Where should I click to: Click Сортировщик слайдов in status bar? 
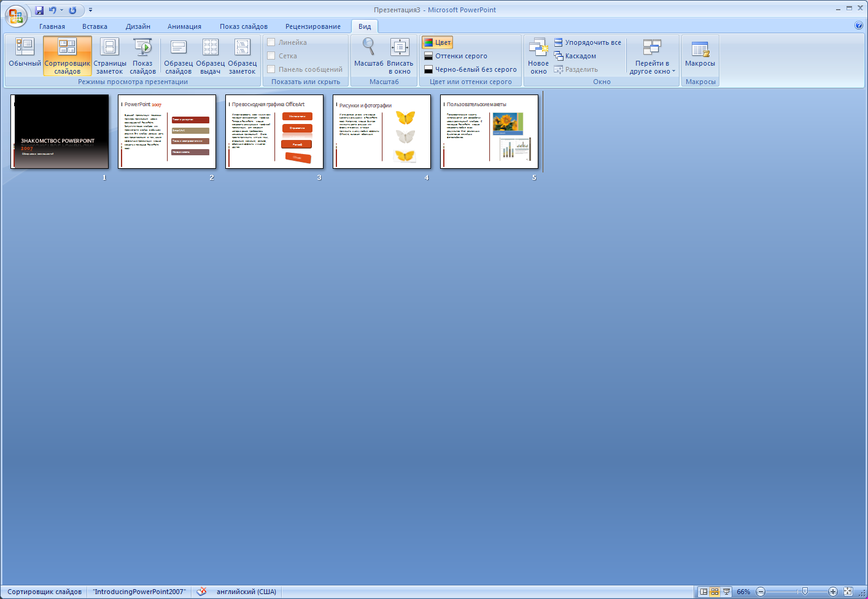tap(44, 592)
